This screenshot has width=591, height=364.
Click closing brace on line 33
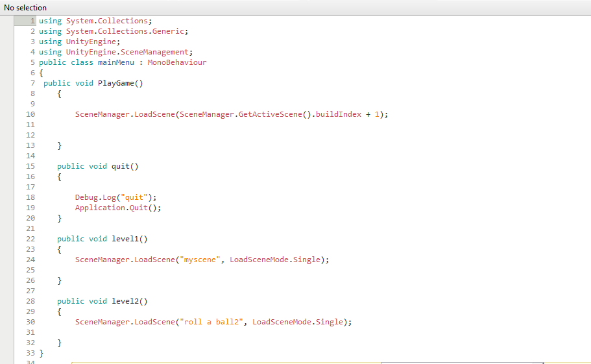42,353
